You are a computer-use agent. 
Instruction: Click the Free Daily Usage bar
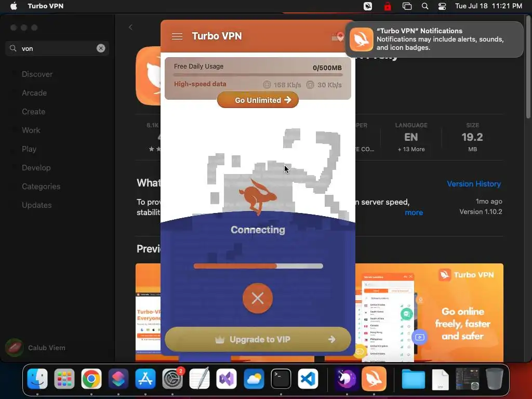(258, 75)
